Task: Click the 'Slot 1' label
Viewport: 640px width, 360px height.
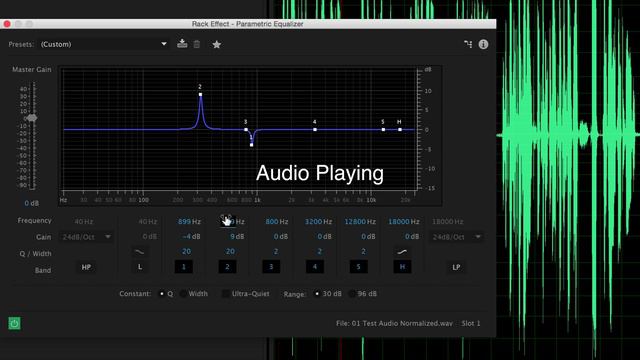Action: (471, 323)
